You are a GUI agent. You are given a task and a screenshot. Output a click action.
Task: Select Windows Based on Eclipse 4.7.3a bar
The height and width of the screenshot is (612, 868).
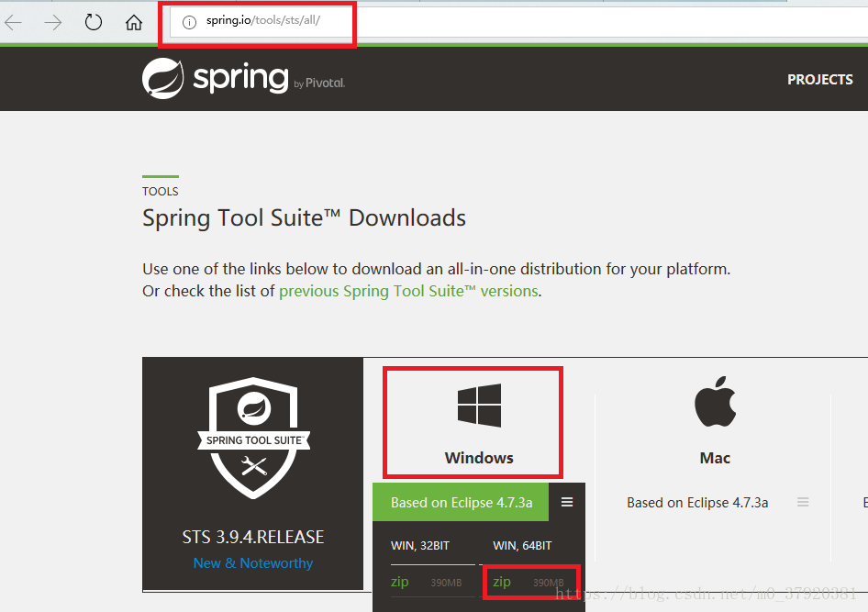[x=461, y=503]
